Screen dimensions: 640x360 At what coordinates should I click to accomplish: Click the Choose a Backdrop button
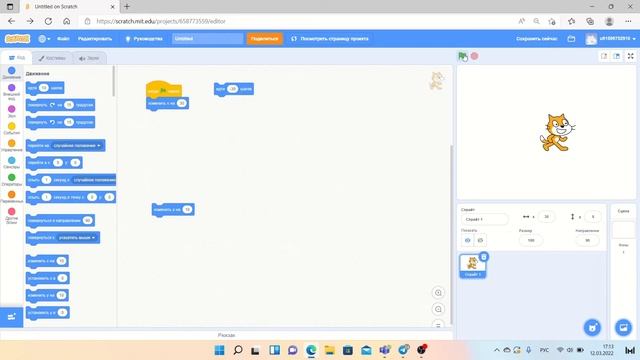pyautogui.click(x=623, y=327)
